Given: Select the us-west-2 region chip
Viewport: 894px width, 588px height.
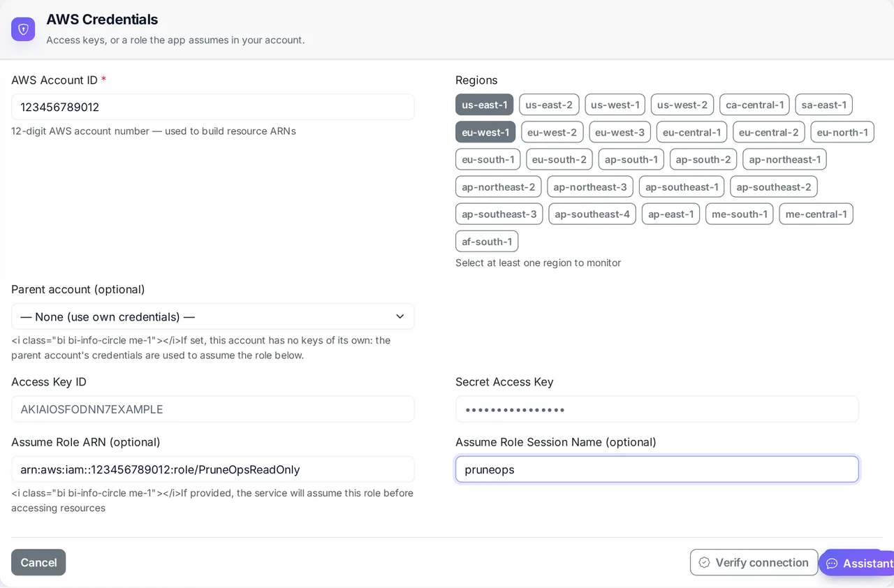Looking at the screenshot, I should click(x=682, y=105).
